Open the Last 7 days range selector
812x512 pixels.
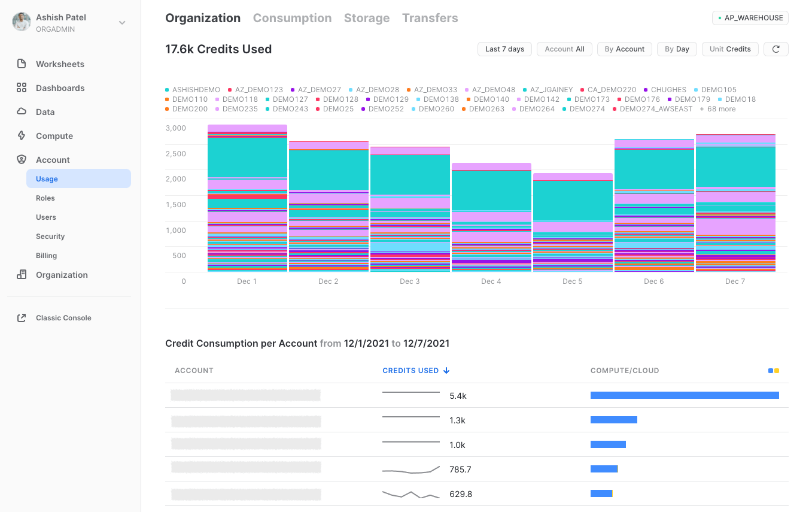coord(504,49)
